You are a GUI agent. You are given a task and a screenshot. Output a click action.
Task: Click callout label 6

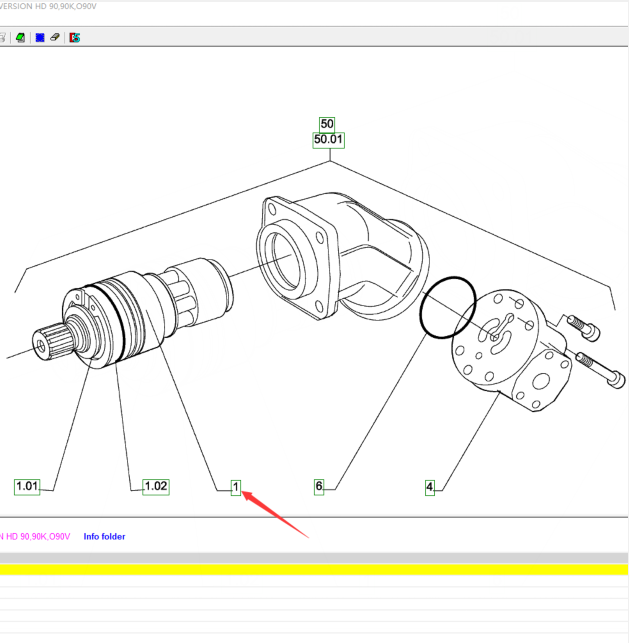(319, 487)
